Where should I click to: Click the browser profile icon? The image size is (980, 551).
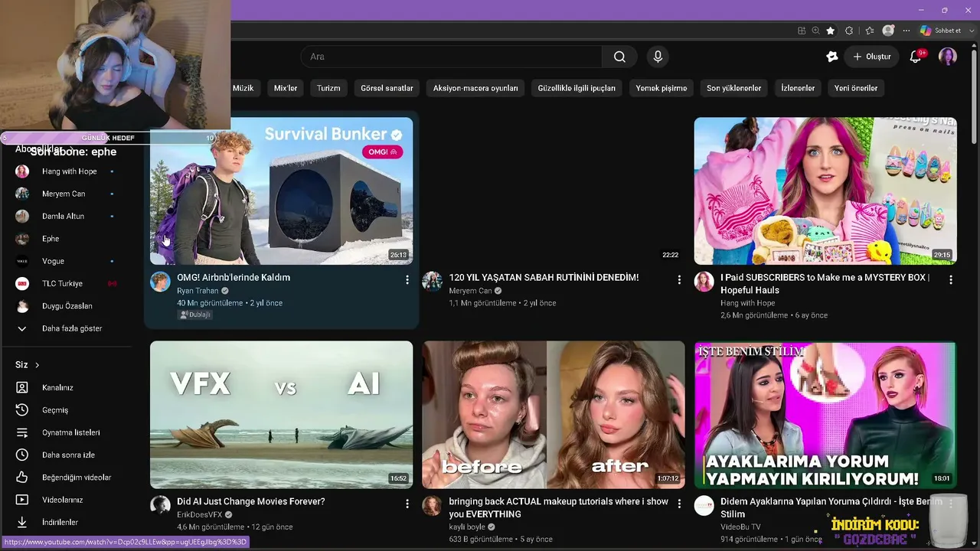[x=888, y=31]
